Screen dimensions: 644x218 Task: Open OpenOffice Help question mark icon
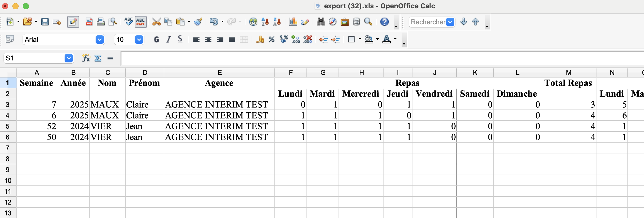pos(384,22)
